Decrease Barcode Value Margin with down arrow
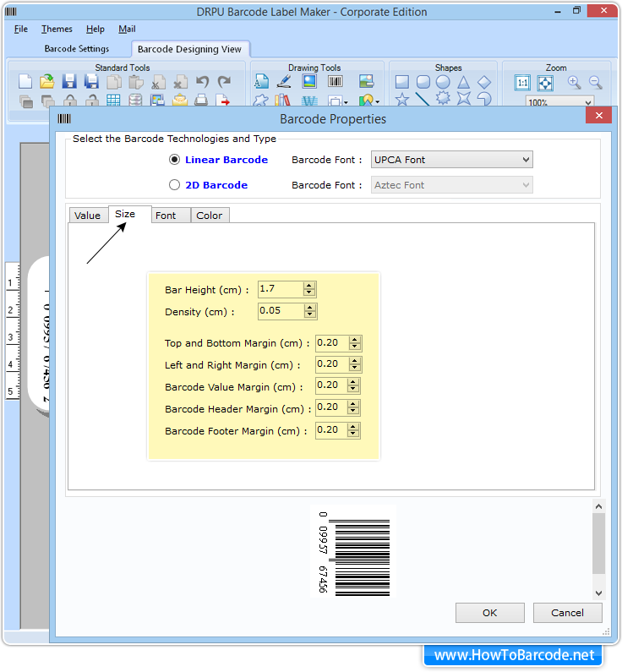 (x=353, y=389)
